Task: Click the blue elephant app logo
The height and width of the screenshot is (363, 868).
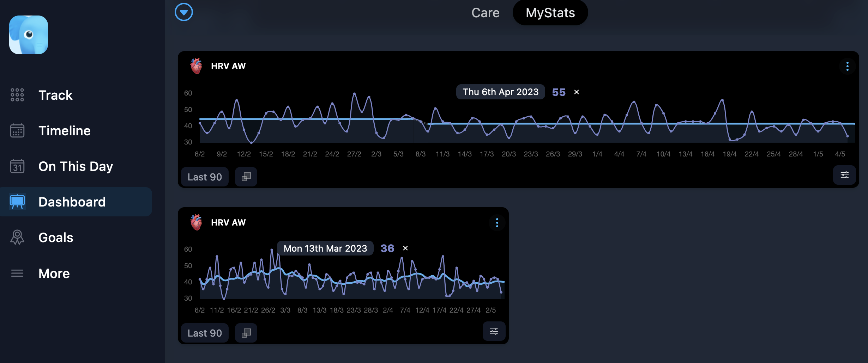Action: (x=29, y=35)
